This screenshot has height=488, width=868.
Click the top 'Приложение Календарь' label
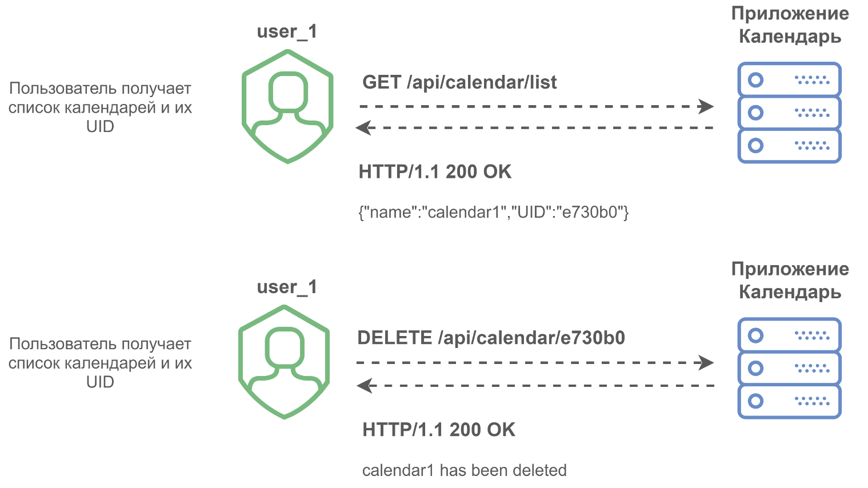790,25
